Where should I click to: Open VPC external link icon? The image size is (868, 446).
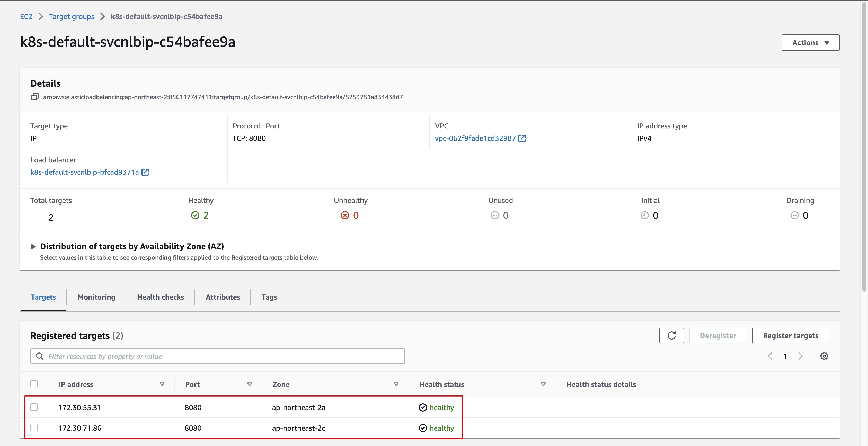click(x=522, y=138)
